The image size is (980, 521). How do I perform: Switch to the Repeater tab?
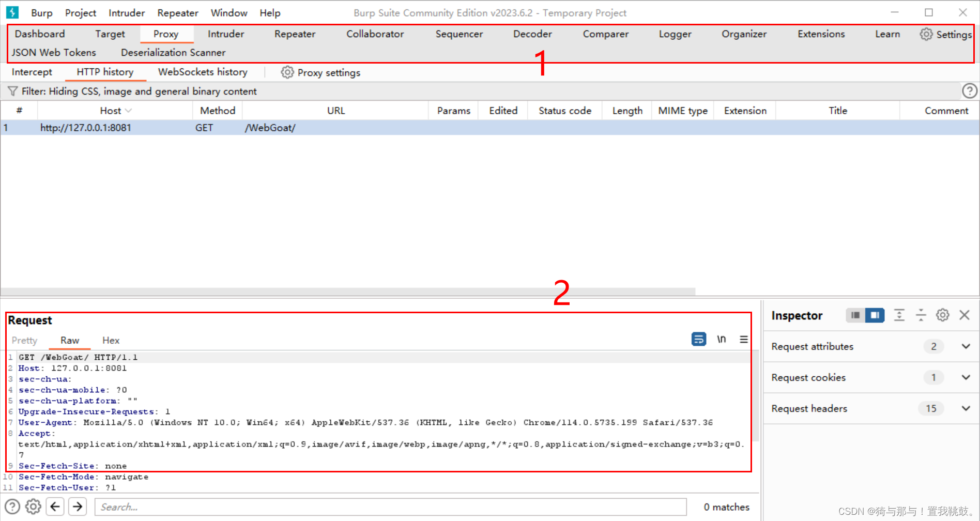(x=295, y=34)
